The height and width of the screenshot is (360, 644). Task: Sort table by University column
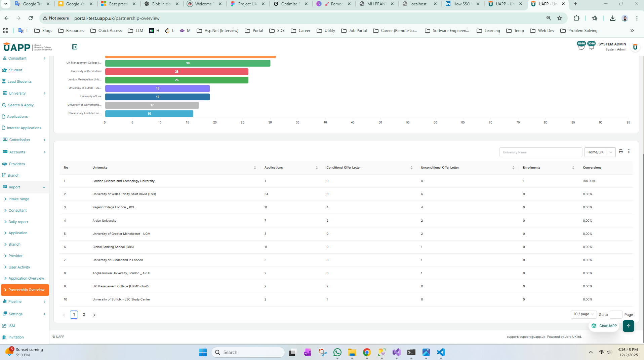[255, 168]
